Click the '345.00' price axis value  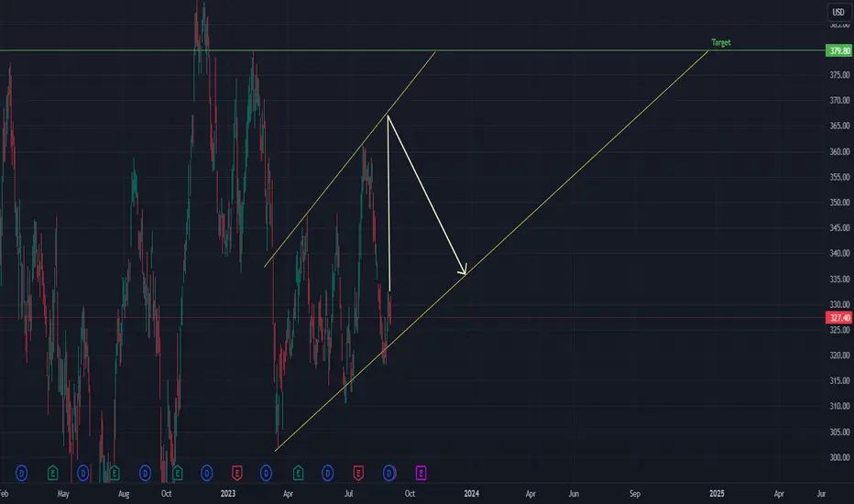[x=839, y=228]
